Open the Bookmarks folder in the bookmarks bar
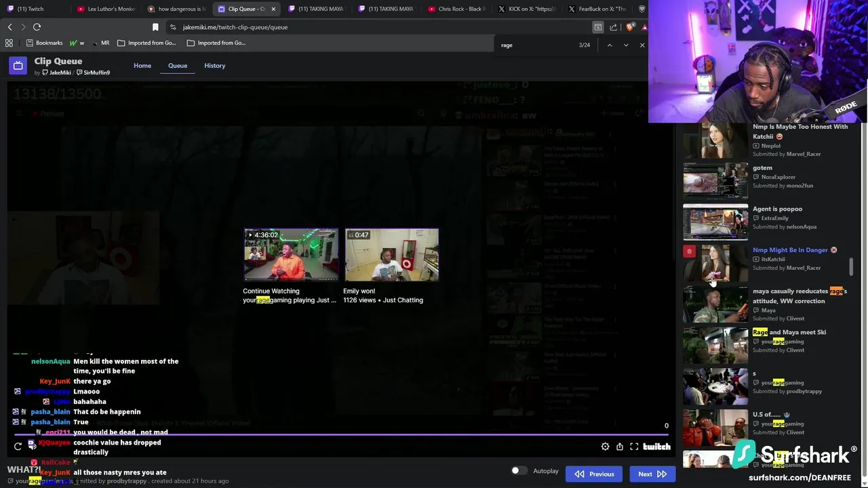The image size is (868, 488). 44,43
